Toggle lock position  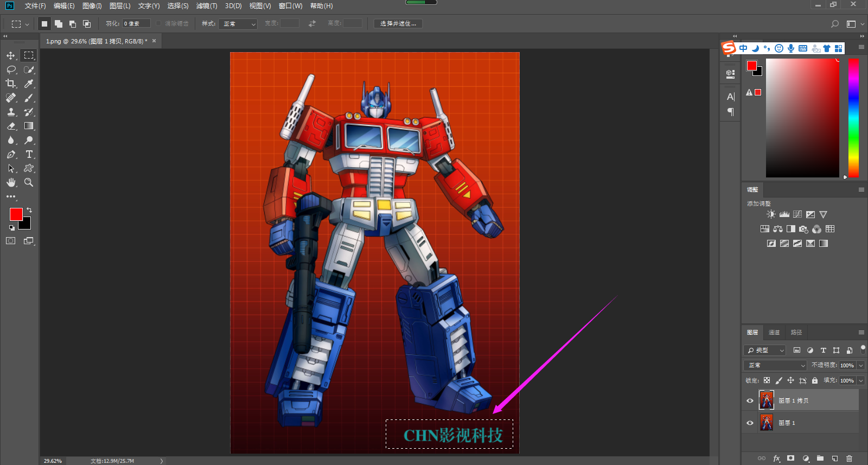790,380
